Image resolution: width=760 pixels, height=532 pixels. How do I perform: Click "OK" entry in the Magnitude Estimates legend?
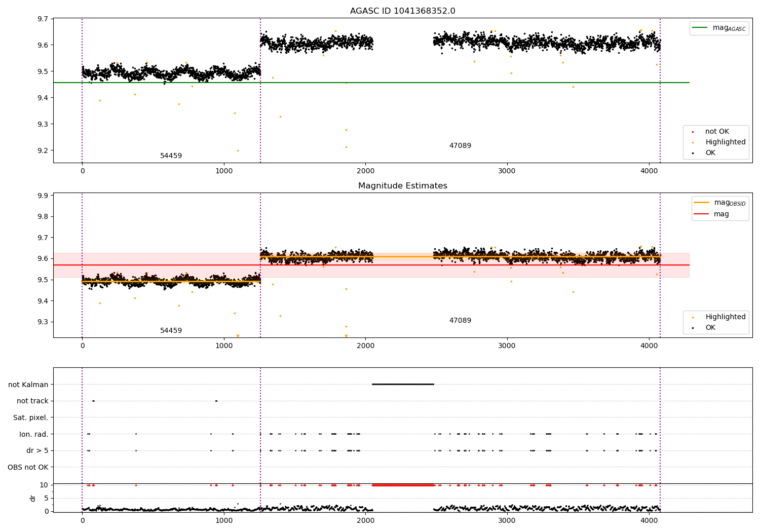click(x=710, y=328)
